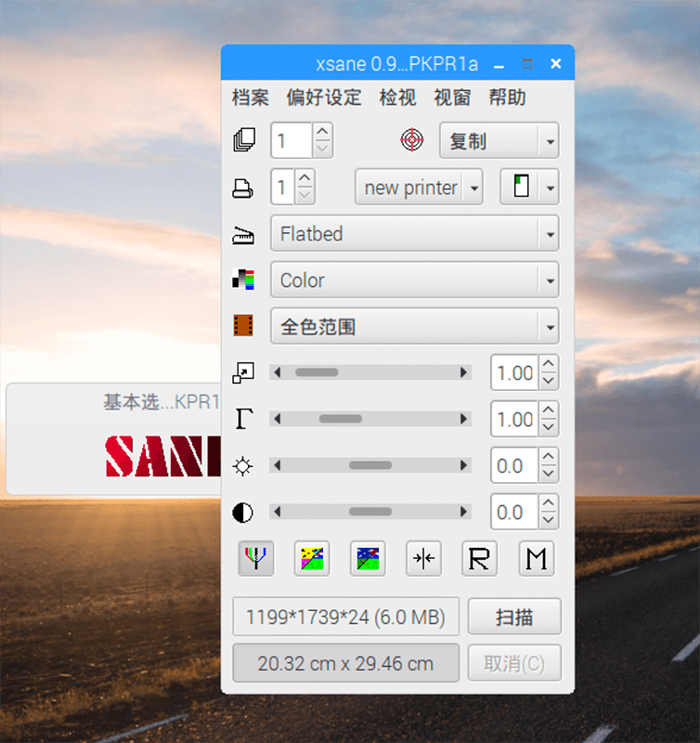Click the color mode icon
The width and height of the screenshot is (700, 743).
click(x=243, y=280)
